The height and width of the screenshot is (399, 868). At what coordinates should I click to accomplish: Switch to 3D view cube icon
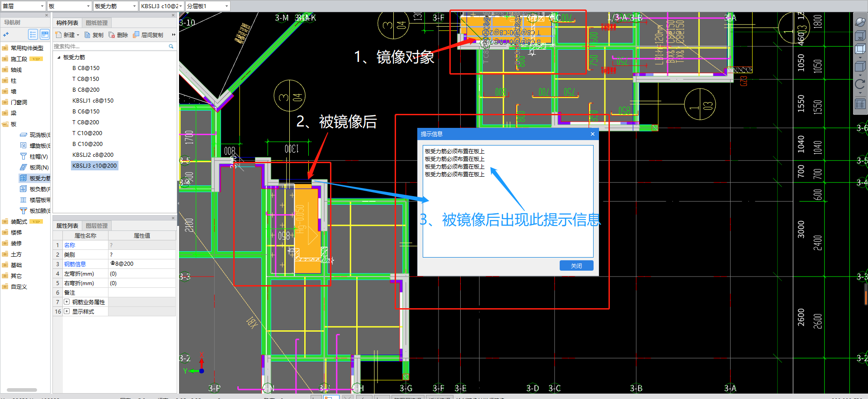click(x=860, y=36)
